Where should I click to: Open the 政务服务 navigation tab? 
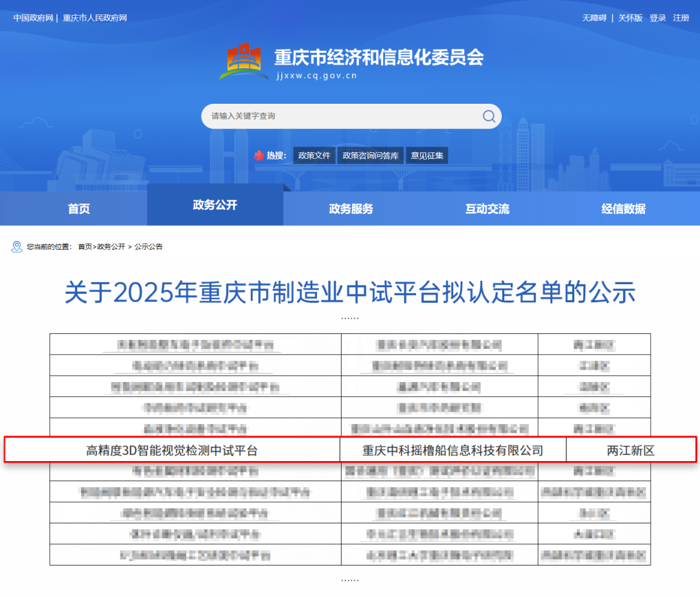tap(351, 209)
